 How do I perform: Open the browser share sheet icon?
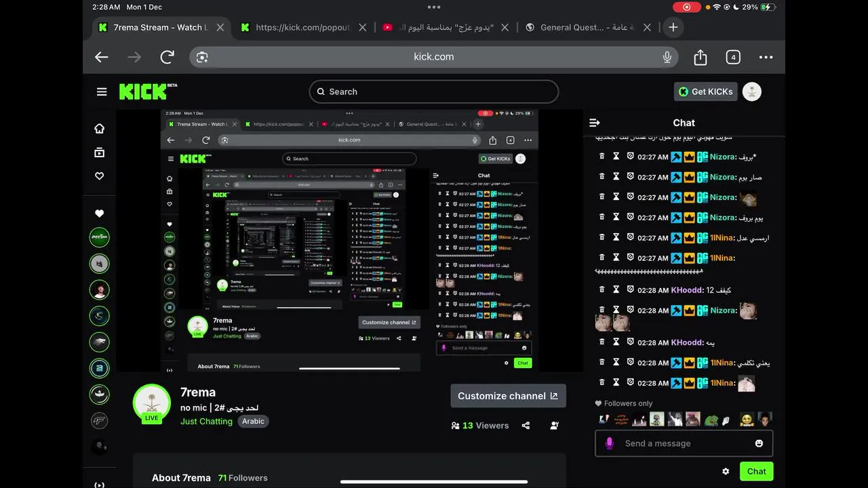(701, 57)
